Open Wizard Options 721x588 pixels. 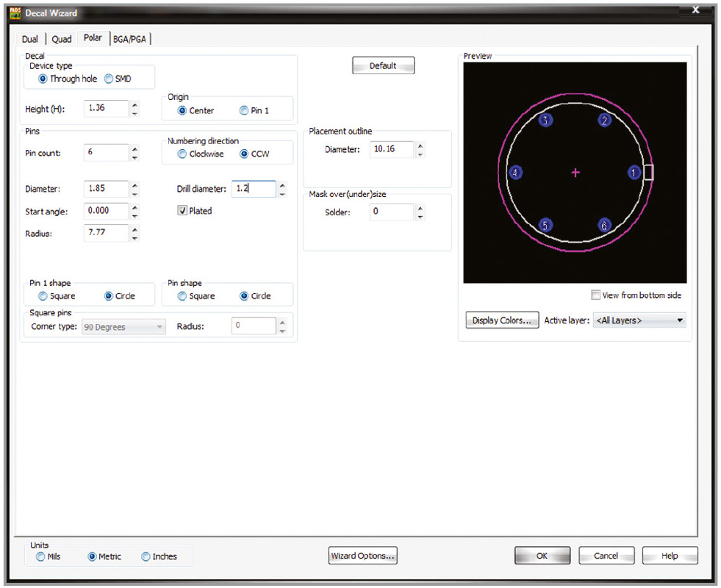[363, 556]
